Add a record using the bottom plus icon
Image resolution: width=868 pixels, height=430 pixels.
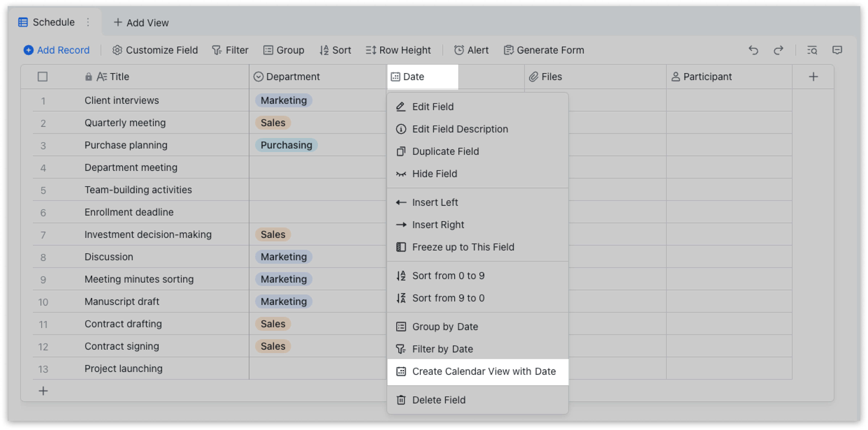click(x=43, y=391)
